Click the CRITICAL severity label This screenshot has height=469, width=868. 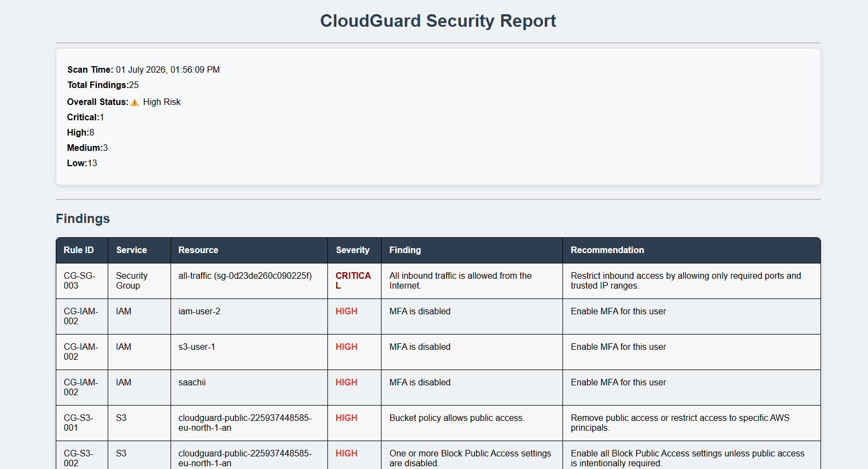[x=353, y=280]
